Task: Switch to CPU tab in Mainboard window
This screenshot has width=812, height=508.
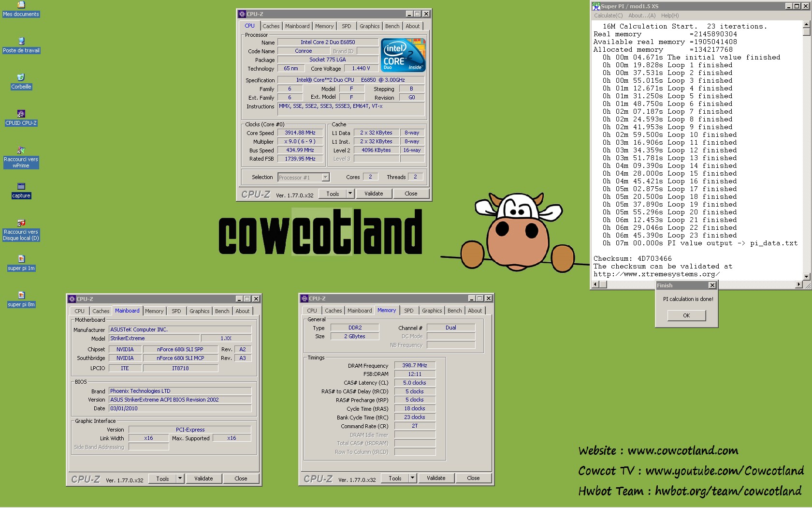Action: [79, 311]
